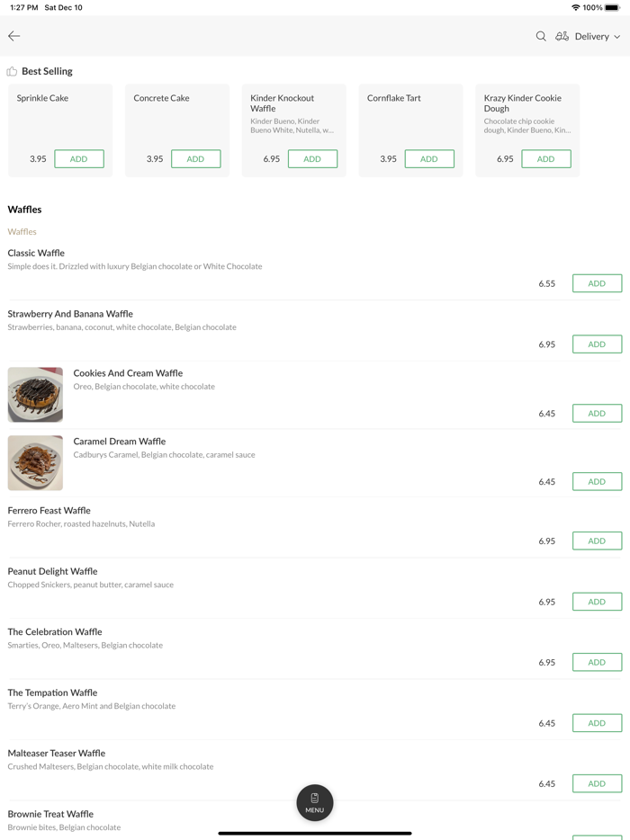Add Sprinkle Cake to order

[79, 159]
